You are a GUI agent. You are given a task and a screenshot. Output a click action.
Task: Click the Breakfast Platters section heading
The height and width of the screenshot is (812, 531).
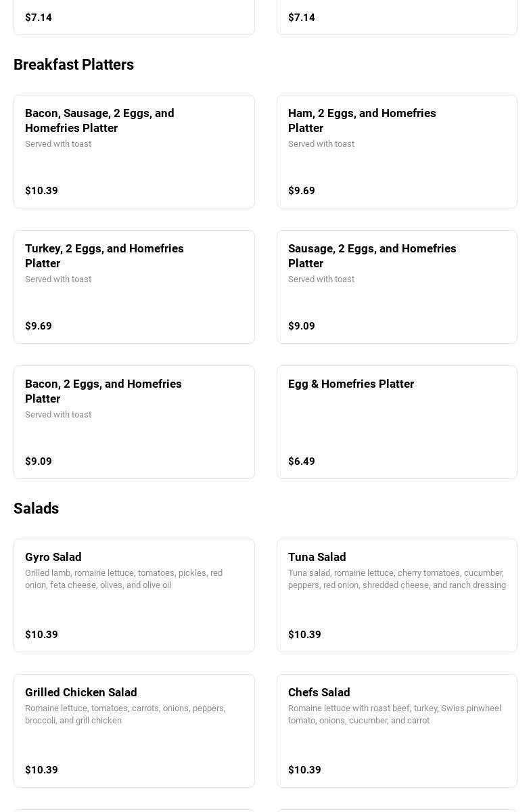[x=74, y=65]
